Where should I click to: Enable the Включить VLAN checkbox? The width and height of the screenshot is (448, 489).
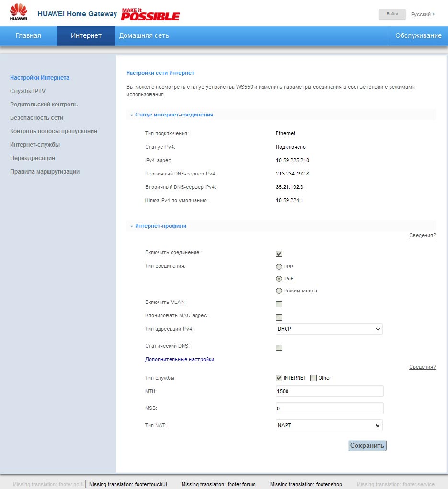pyautogui.click(x=279, y=304)
